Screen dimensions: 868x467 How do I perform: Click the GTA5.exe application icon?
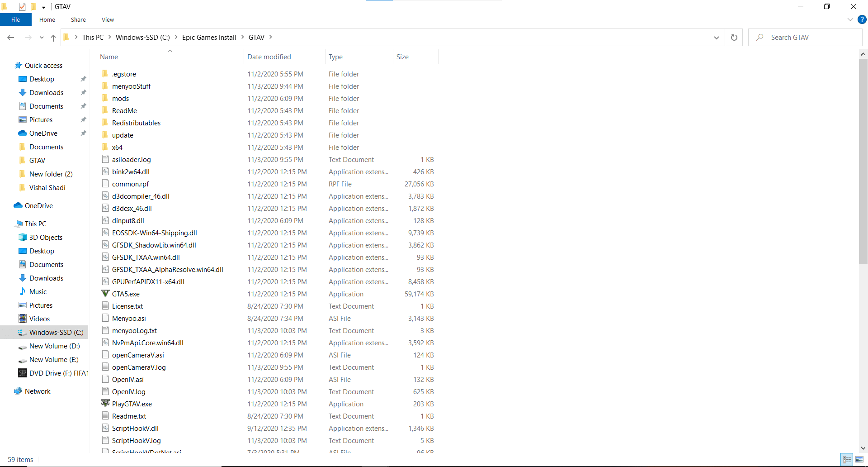point(105,294)
